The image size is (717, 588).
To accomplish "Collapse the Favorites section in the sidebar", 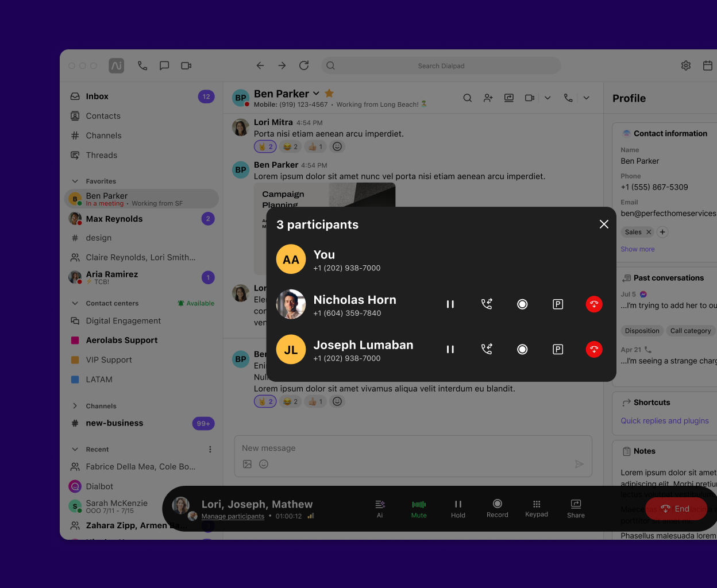I will pyautogui.click(x=75, y=181).
